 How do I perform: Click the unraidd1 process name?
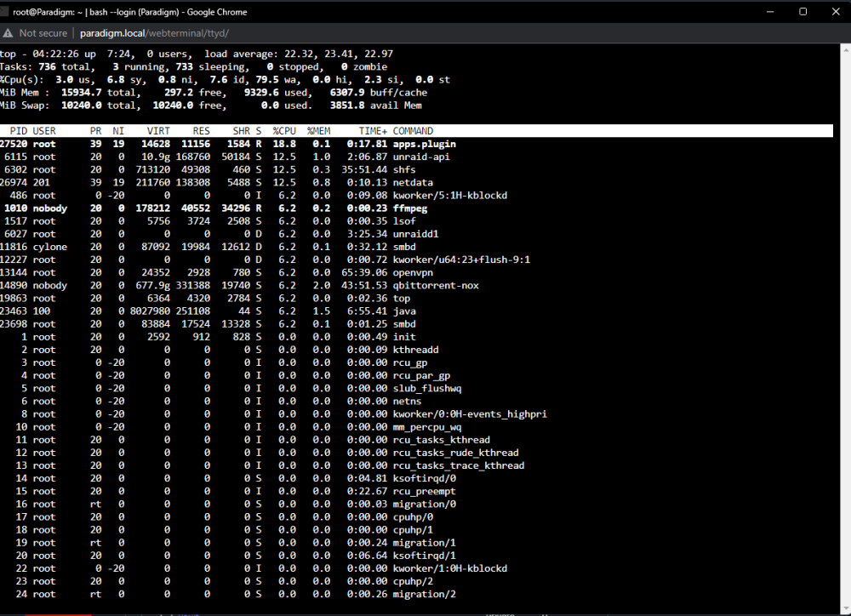[416, 234]
